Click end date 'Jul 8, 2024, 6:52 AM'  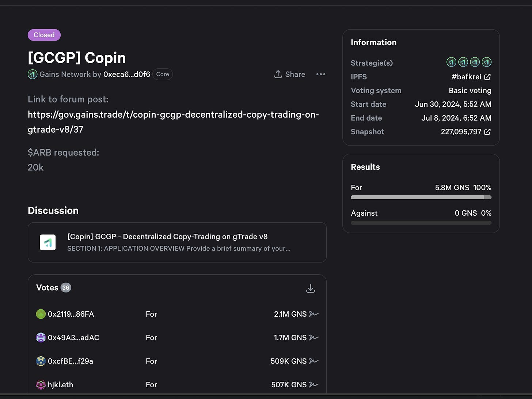click(x=456, y=118)
